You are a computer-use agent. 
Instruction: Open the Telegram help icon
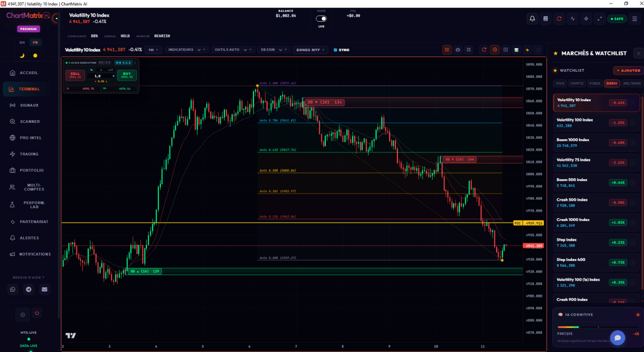(29, 289)
